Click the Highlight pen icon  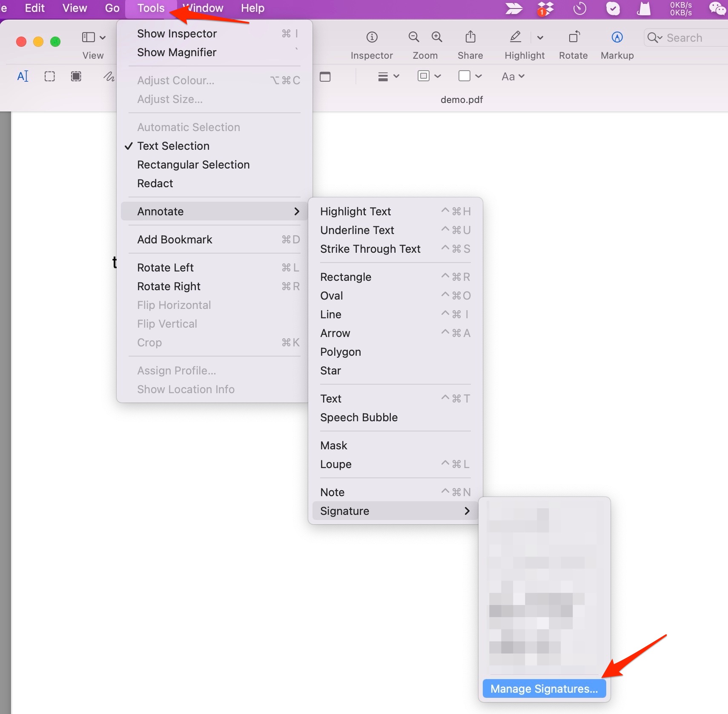coord(515,37)
